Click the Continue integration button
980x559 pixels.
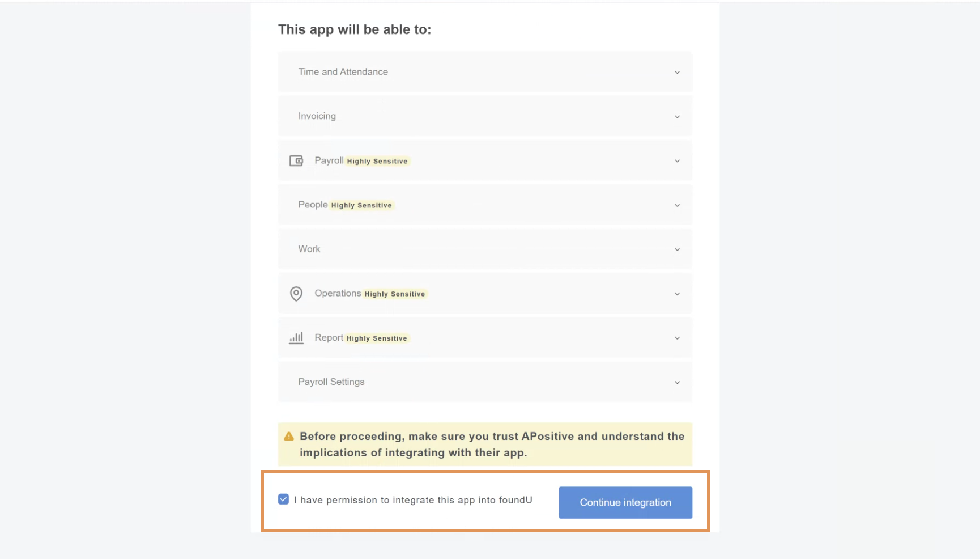tap(625, 502)
